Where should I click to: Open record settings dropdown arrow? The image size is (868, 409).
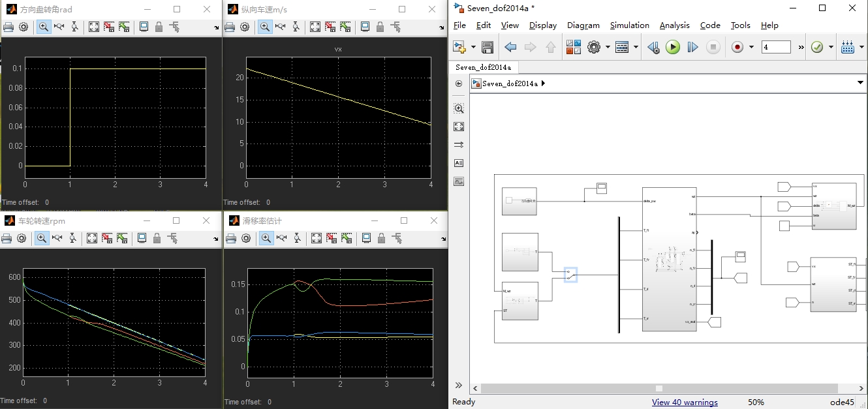(x=751, y=47)
